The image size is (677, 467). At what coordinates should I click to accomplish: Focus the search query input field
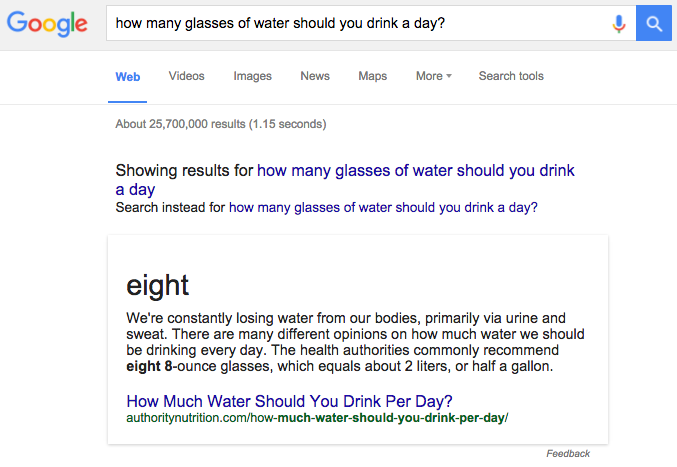(x=358, y=23)
